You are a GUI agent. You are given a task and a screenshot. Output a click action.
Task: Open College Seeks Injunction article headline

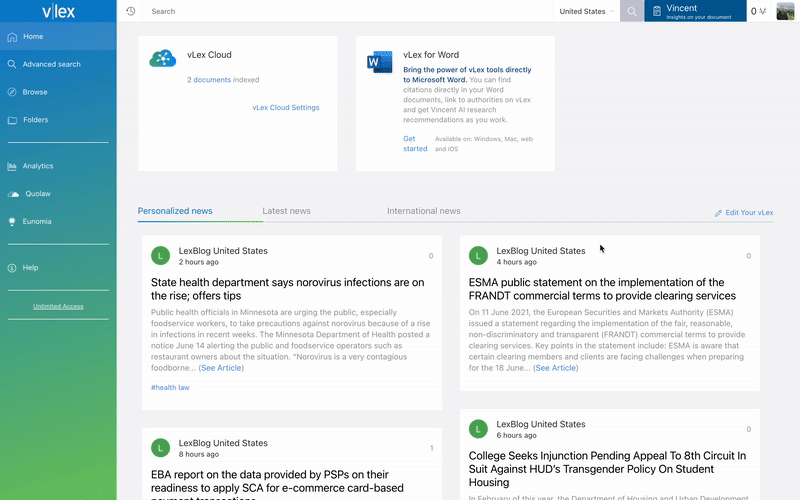pyautogui.click(x=607, y=469)
